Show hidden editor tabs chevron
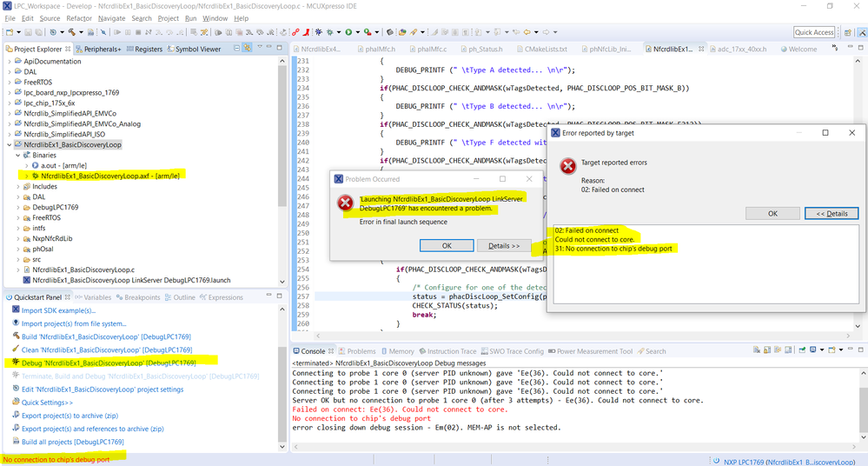Screen dimensions: 868x466 click(835, 48)
